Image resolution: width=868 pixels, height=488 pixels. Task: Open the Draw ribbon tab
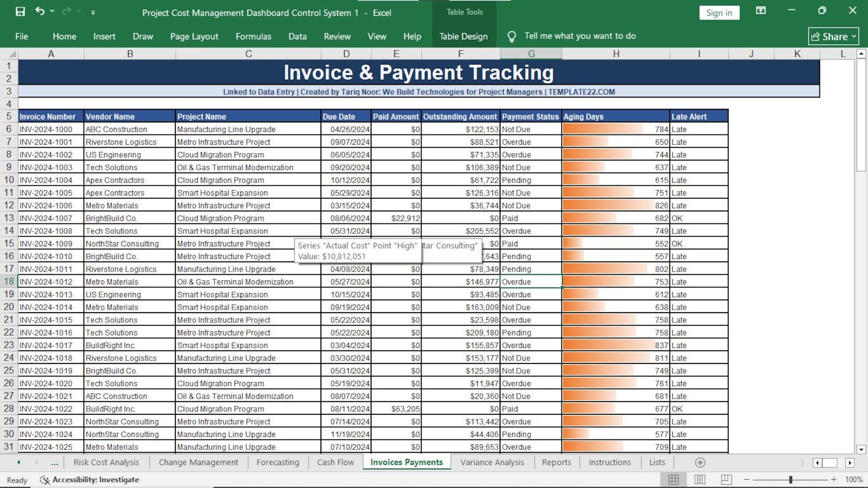143,36
